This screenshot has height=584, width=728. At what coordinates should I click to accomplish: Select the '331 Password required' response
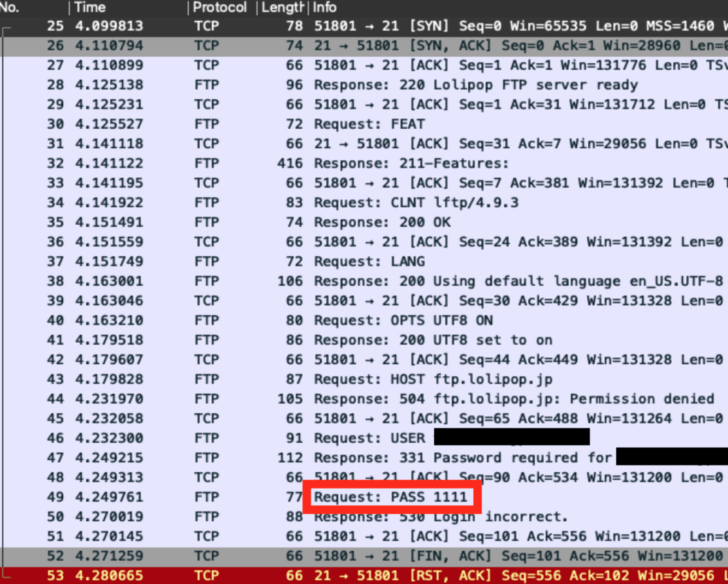[x=364, y=458]
